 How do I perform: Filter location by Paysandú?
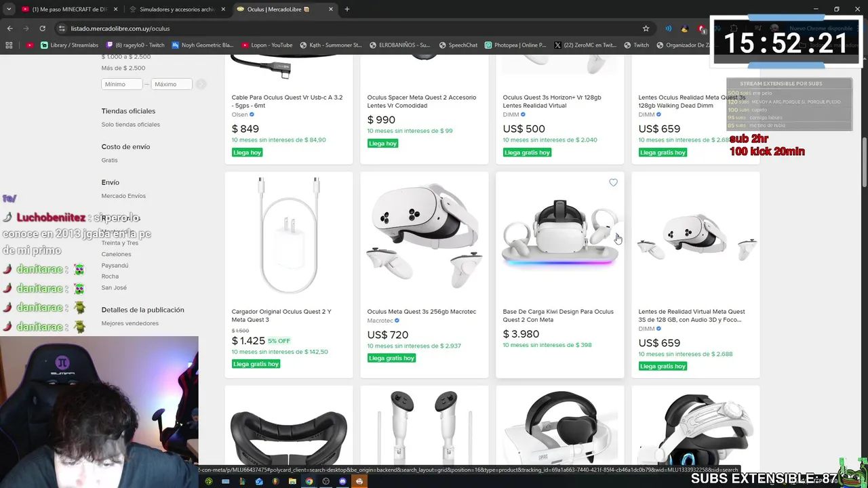(115, 265)
